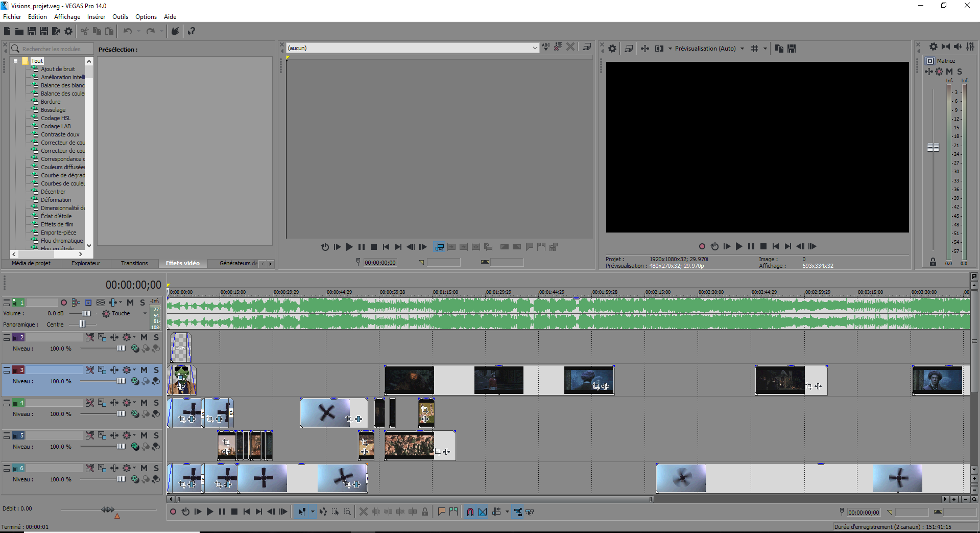The height and width of the screenshot is (533, 980).
Task: Switch to the Transitions tab
Action: 134,263
